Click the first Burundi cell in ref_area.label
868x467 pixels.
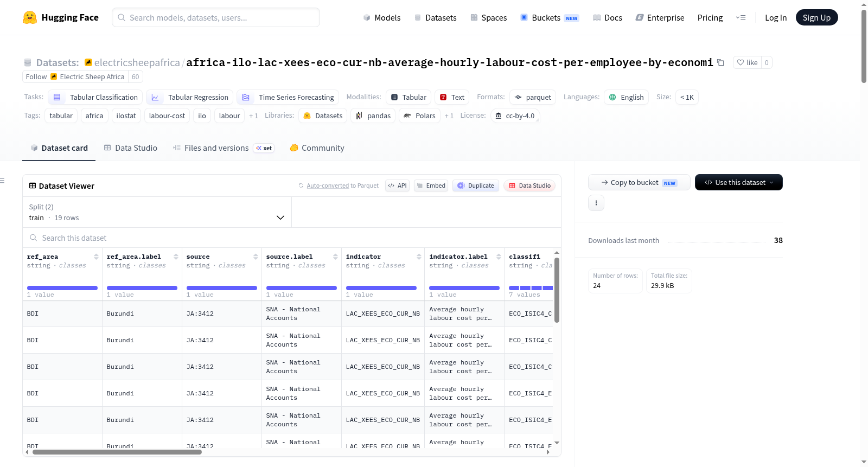coord(142,314)
